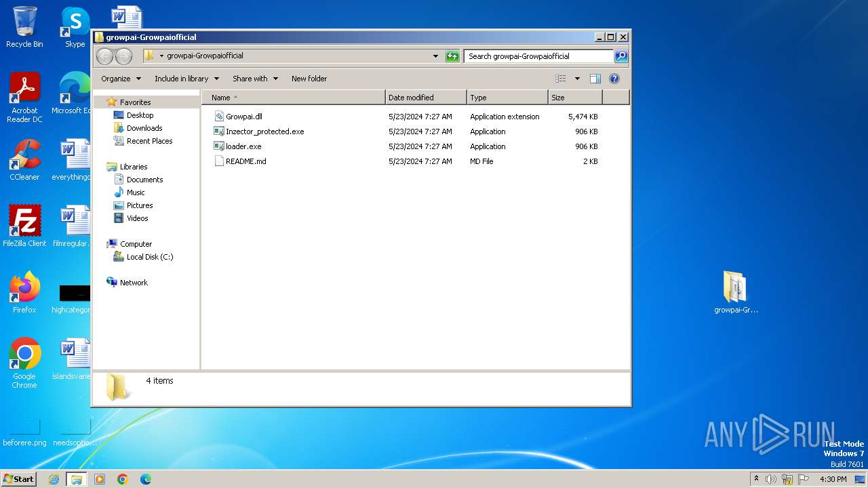Select Local Disk (C:)
This screenshot has height=488, width=868.
pos(149,257)
